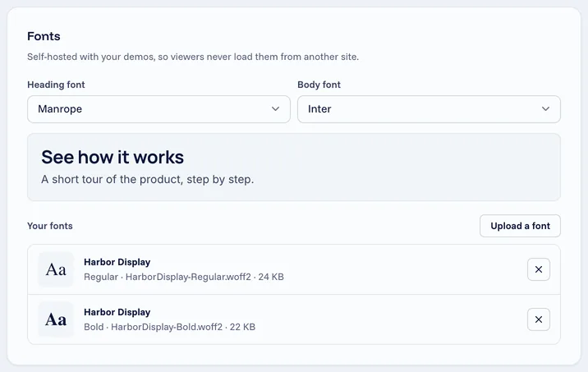Remove the Harbor Display Regular font

(x=539, y=269)
